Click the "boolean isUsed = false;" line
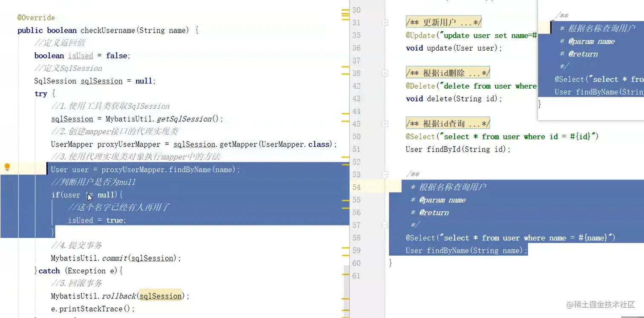The image size is (644, 318). click(82, 56)
